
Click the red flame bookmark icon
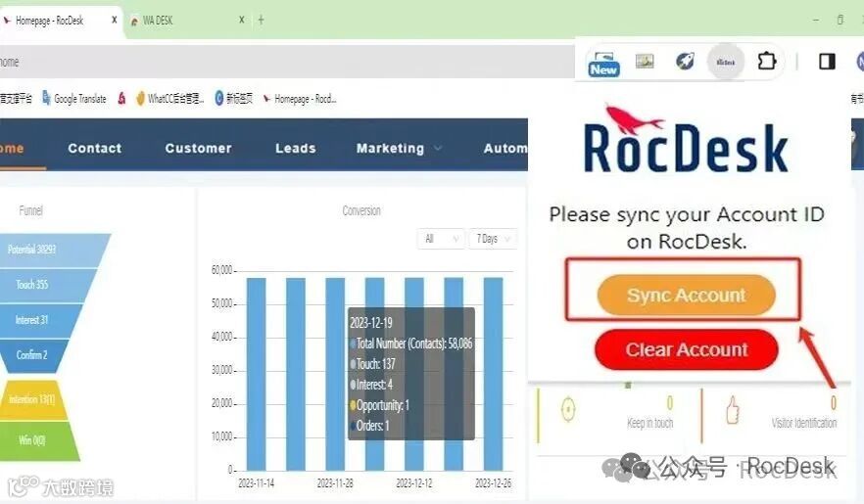121,99
